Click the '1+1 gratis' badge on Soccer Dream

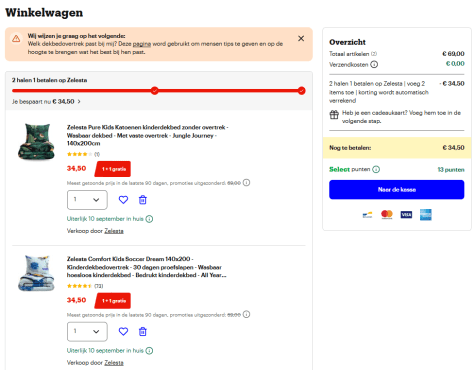(113, 301)
